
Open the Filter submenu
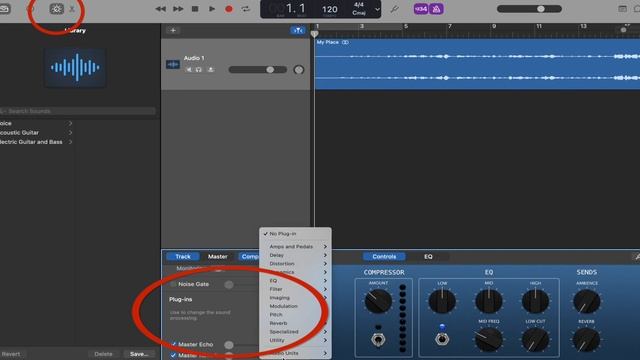[x=295, y=289]
